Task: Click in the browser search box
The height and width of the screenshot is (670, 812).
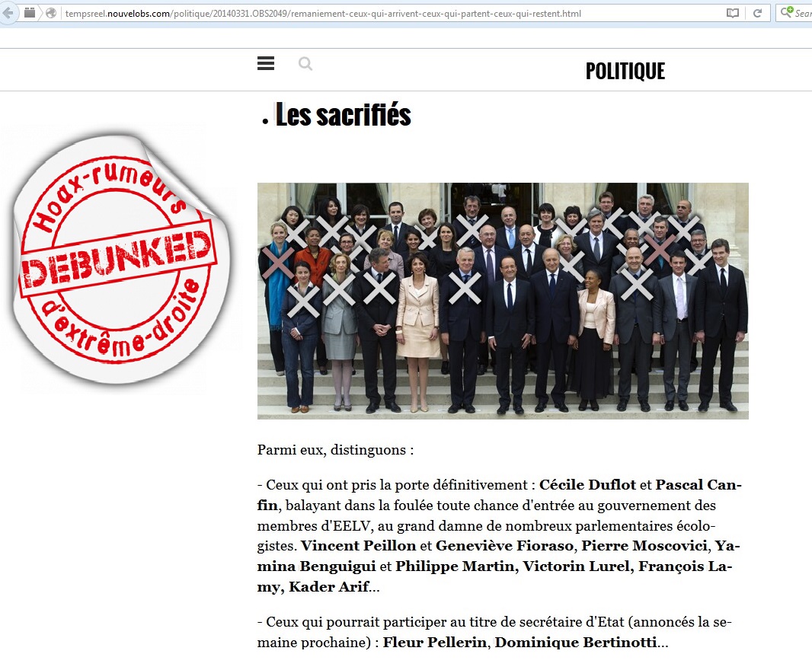Action: (x=794, y=13)
